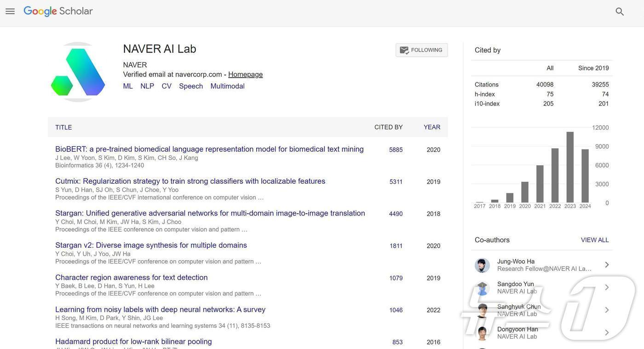The width and height of the screenshot is (644, 349).
Task: Click the 2024 citation bar
Action: pyautogui.click(x=585, y=176)
